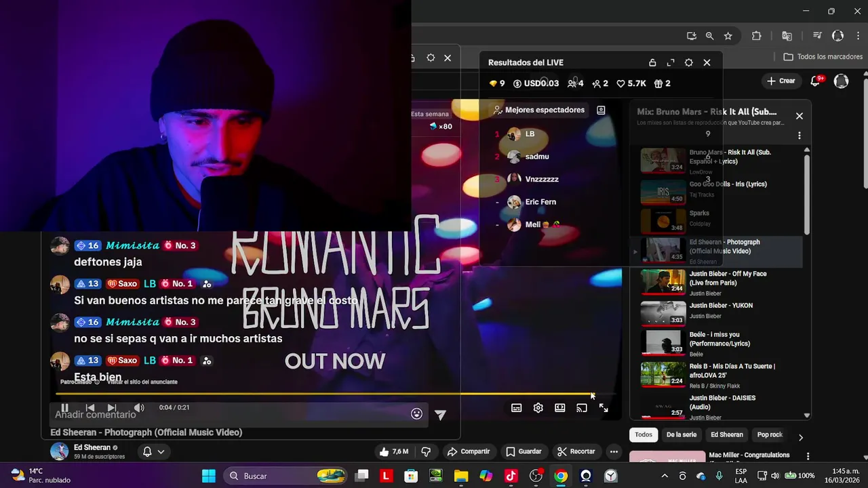Open more actions menu below video
The height and width of the screenshot is (488, 868).
614,451
